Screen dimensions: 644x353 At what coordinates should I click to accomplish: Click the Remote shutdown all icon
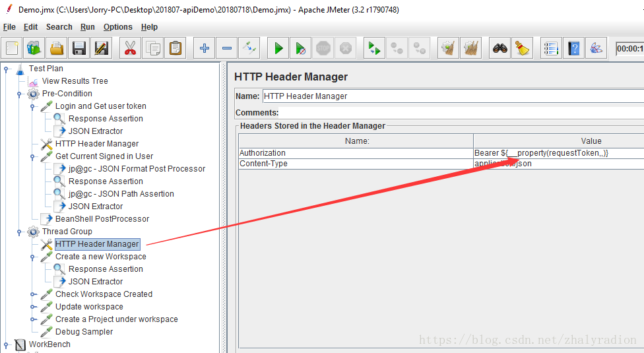[420, 48]
